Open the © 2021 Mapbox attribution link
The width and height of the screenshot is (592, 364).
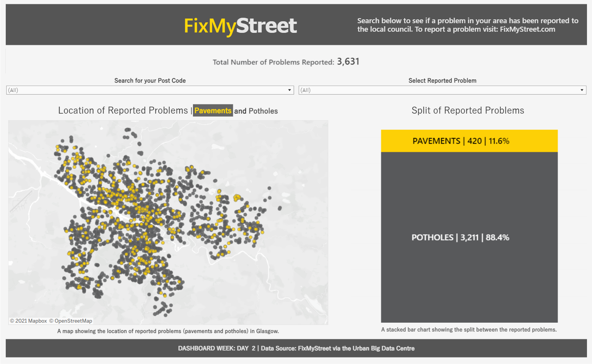29,321
